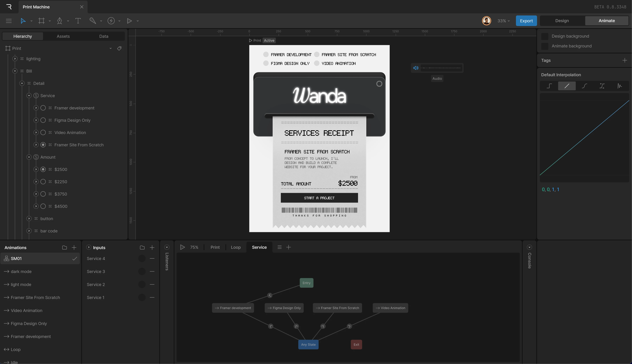The width and height of the screenshot is (632, 364).
Task: Click the audio speaker icon on the canvas
Action: click(416, 68)
